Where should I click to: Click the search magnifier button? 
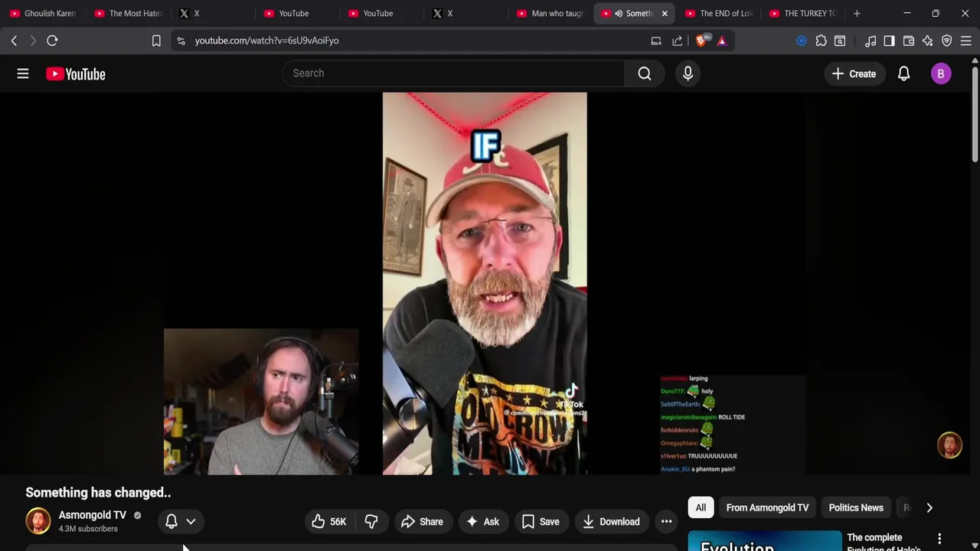(645, 73)
